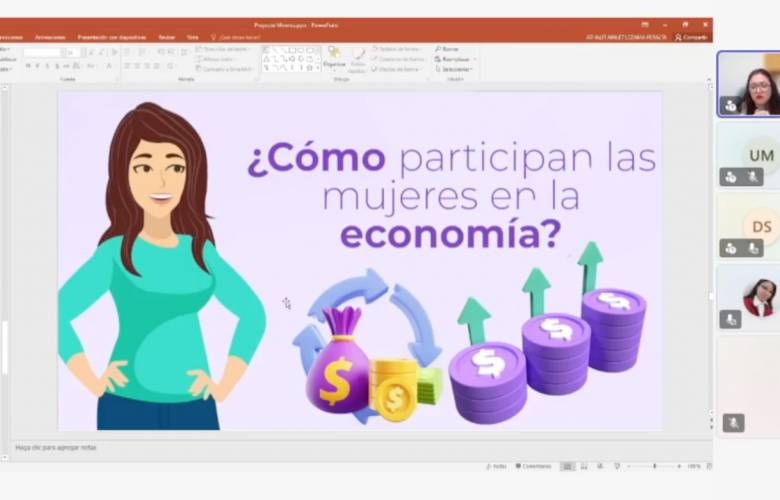The width and height of the screenshot is (780, 500).
Task: Click UM participant tile
Action: point(748,156)
